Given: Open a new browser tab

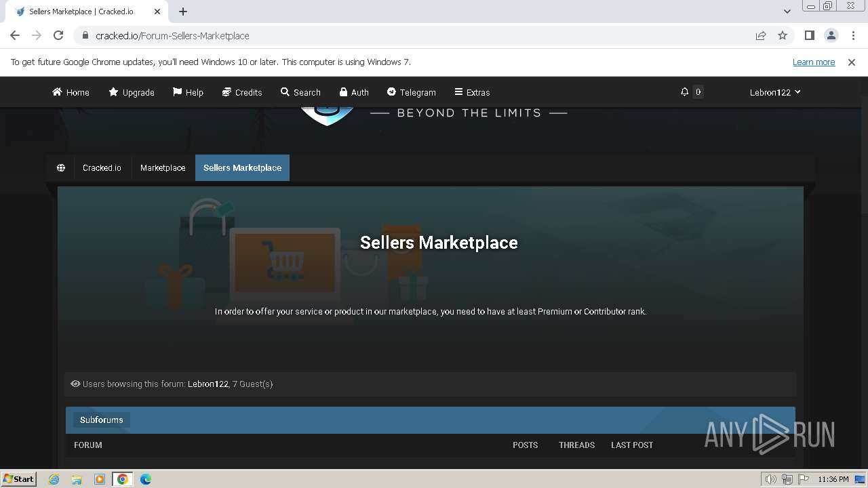Looking at the screenshot, I should point(183,11).
